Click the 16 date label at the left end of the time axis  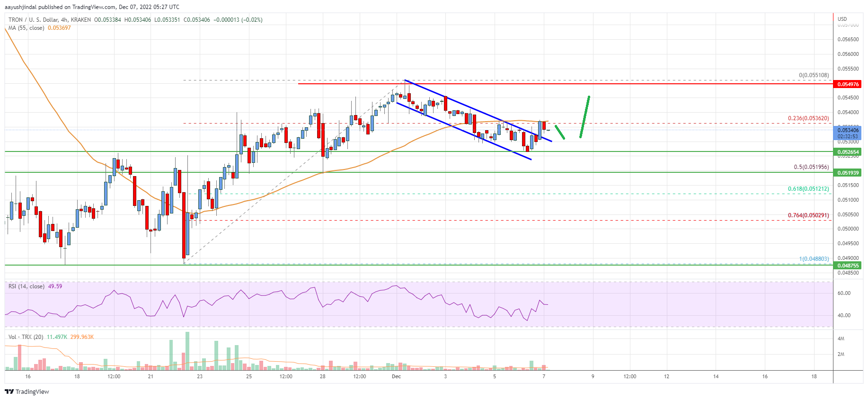coord(28,377)
